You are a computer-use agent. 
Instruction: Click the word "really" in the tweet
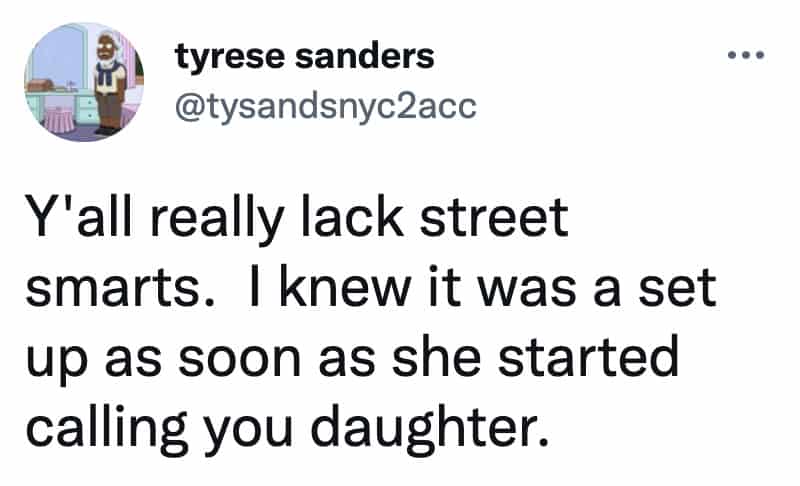(x=217, y=220)
